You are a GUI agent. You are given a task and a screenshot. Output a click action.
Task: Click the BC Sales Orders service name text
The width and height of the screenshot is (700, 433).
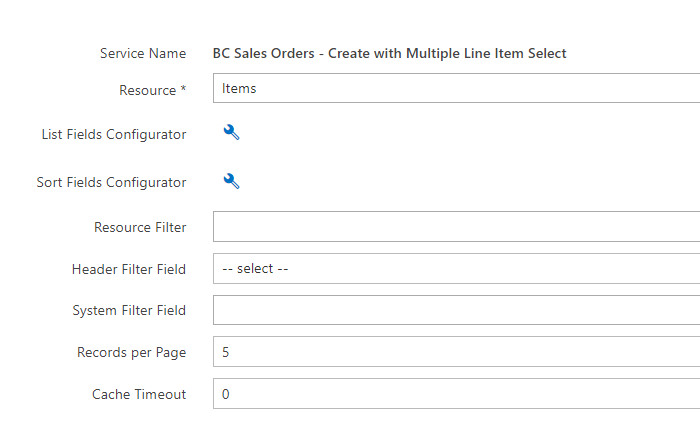click(x=389, y=54)
